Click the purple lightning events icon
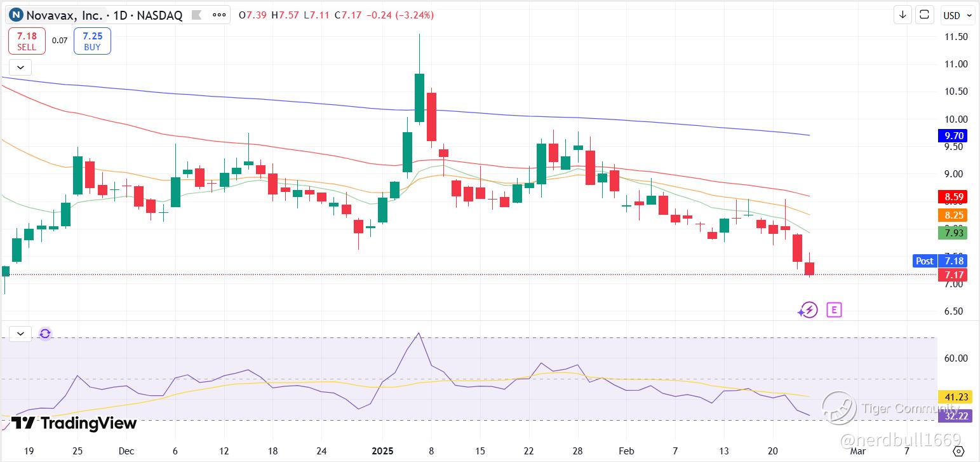Image resolution: width=980 pixels, height=462 pixels. tap(807, 310)
